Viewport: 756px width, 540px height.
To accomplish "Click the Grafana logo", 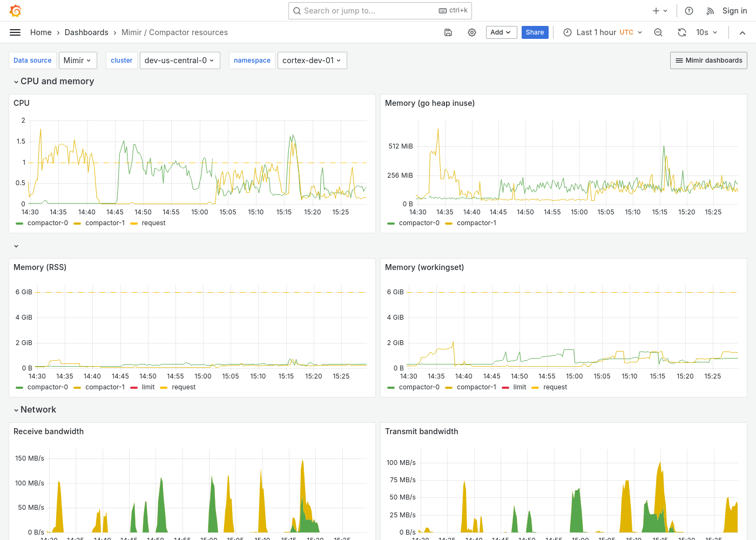I will [15, 10].
